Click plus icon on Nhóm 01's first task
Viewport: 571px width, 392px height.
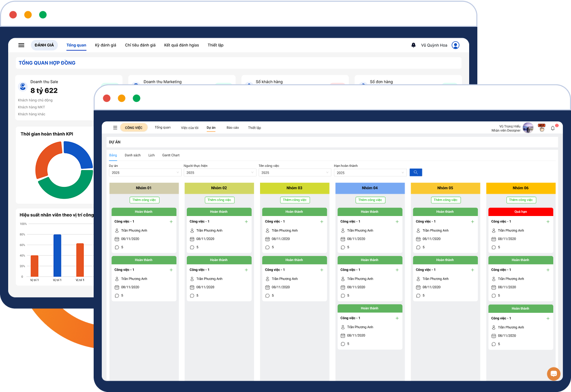click(171, 221)
